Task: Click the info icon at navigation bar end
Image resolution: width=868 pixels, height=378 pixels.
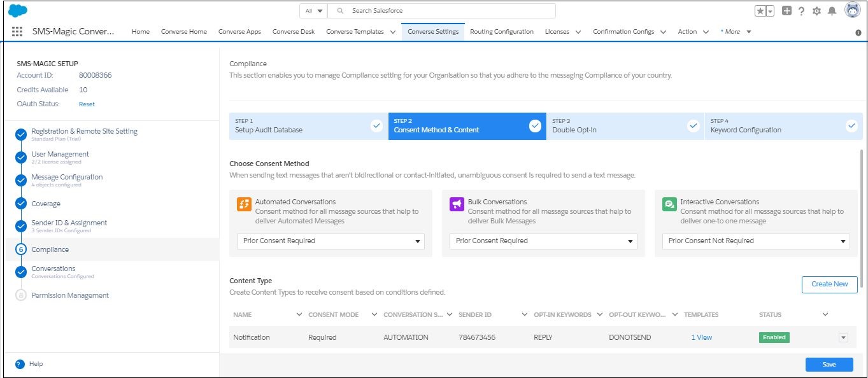Action: tap(858, 32)
